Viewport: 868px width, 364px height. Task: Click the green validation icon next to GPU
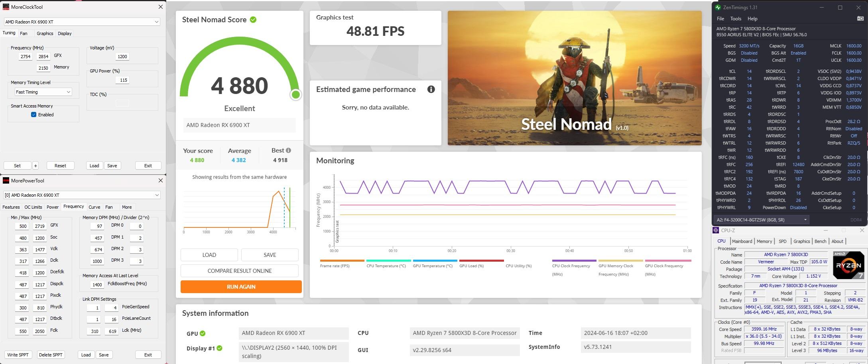coord(203,333)
